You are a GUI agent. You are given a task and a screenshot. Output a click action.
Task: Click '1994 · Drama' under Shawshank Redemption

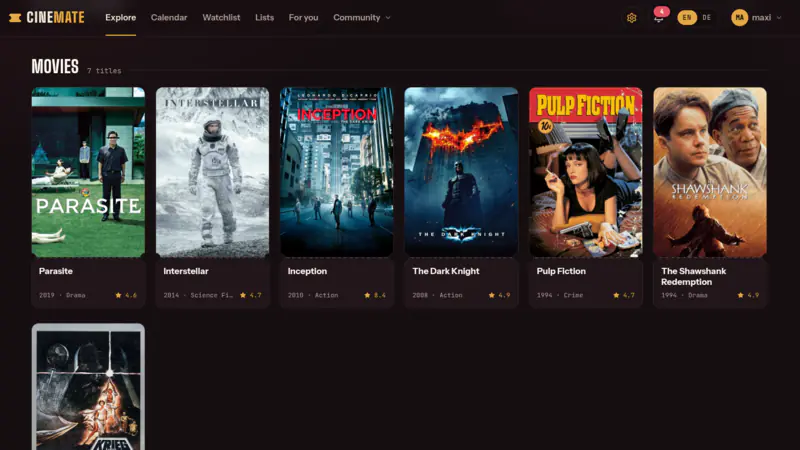coord(684,295)
